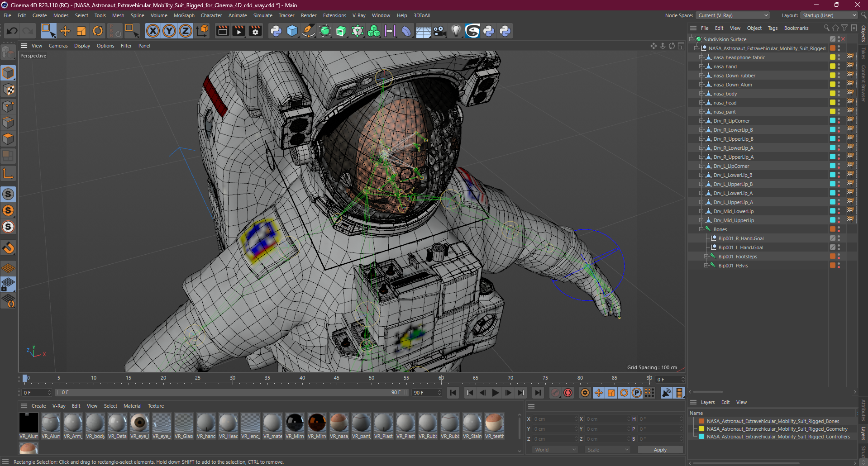Screen dimensions: 868x466
Task: Open viewport Cameras menu
Action: pos(58,46)
